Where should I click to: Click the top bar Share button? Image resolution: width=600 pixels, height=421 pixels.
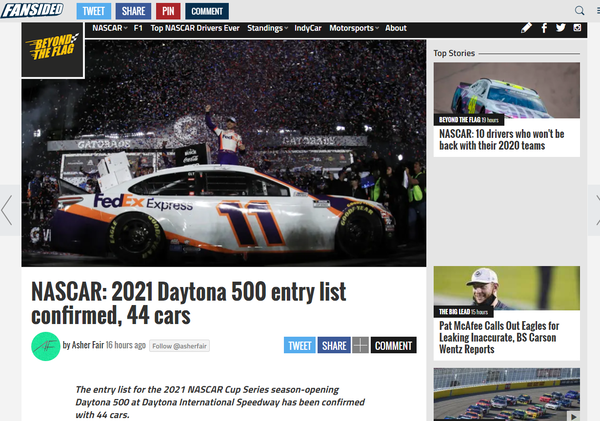[133, 11]
